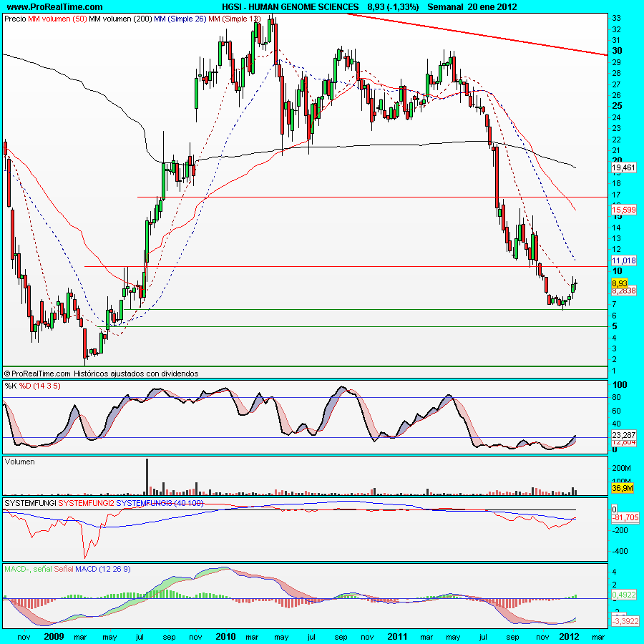The height and width of the screenshot is (644, 644).
Task: Click the 80 level on stochastic axis
Action: tap(616, 397)
